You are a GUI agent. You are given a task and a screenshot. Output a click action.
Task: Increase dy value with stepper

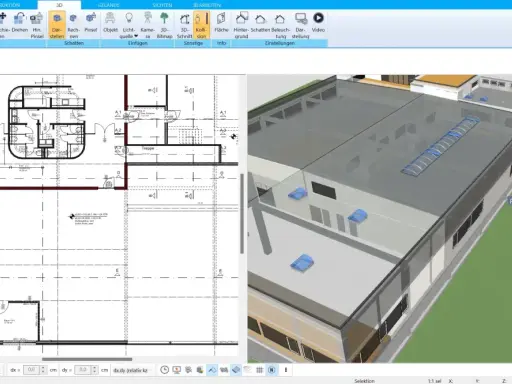coord(95,368)
